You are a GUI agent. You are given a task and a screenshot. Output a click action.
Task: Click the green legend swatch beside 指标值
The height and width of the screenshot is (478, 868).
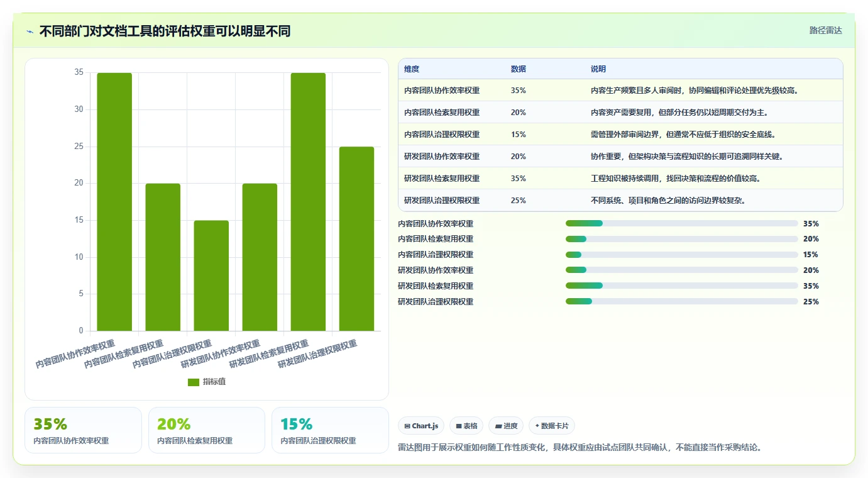pyautogui.click(x=194, y=382)
